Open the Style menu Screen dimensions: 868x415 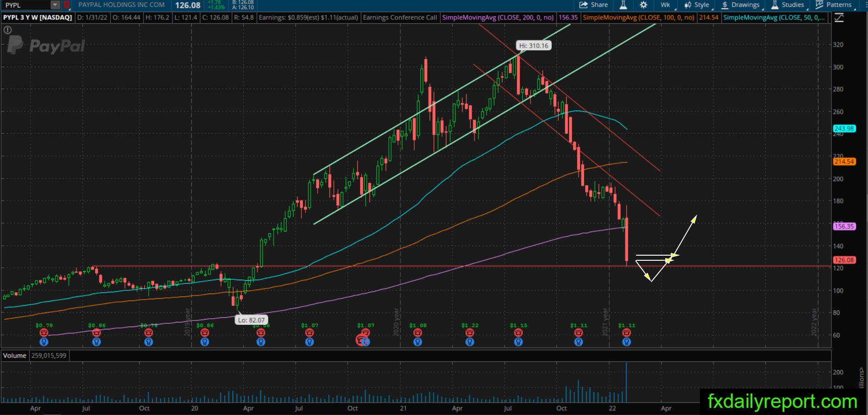(697, 5)
